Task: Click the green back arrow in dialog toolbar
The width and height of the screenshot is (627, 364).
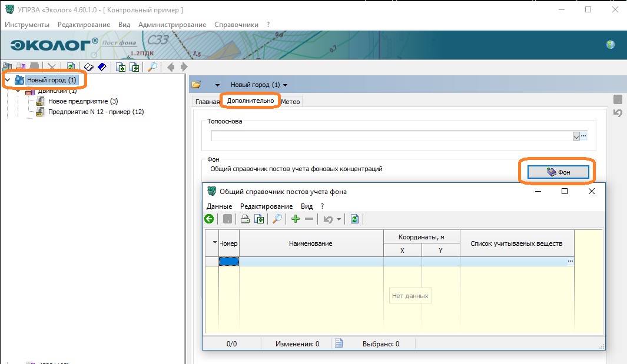Action: click(210, 219)
